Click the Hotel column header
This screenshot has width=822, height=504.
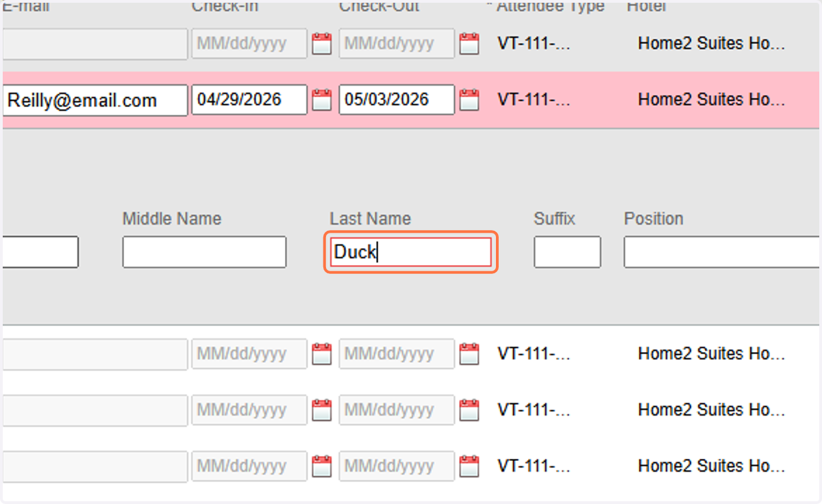[x=646, y=7]
